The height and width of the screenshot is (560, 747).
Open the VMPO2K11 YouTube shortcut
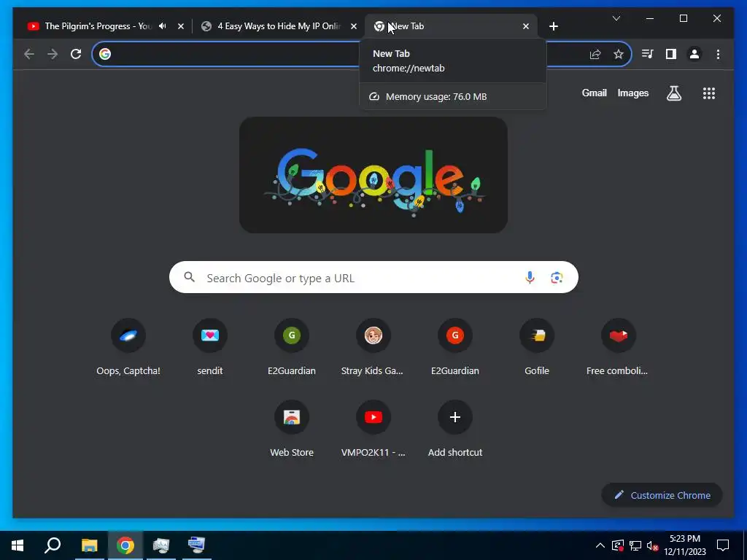(x=373, y=429)
